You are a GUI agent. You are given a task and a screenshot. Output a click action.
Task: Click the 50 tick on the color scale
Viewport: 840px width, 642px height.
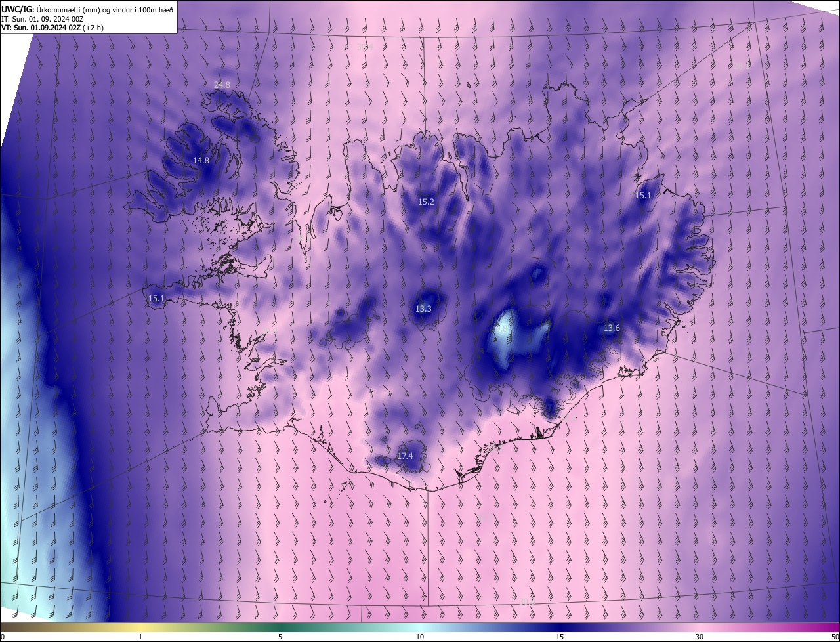click(x=835, y=637)
